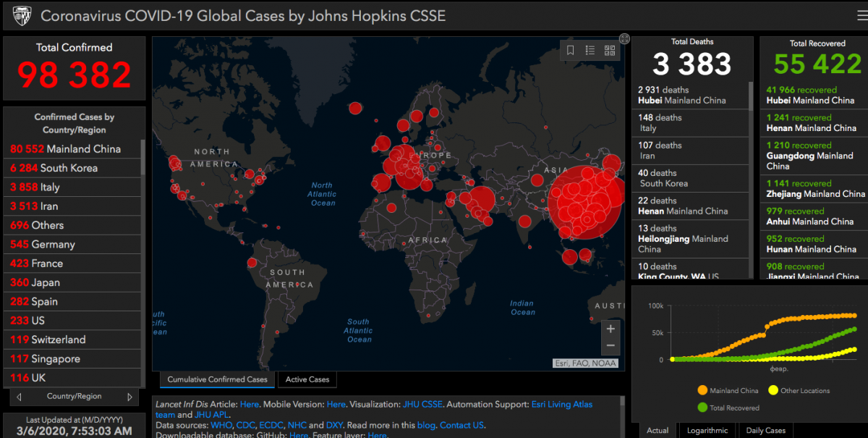Click 979 recovered Anhui entry
Image resolution: width=868 pixels, height=438 pixels.
coord(815,216)
